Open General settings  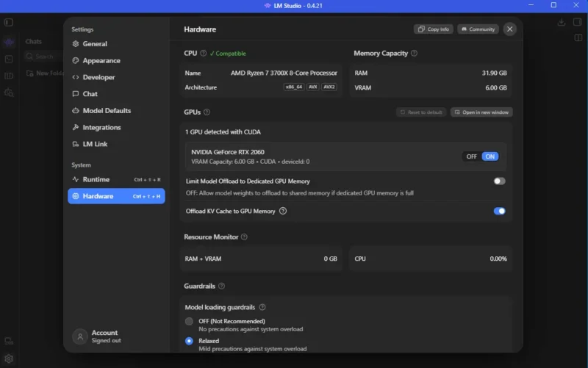pyautogui.click(x=116, y=44)
